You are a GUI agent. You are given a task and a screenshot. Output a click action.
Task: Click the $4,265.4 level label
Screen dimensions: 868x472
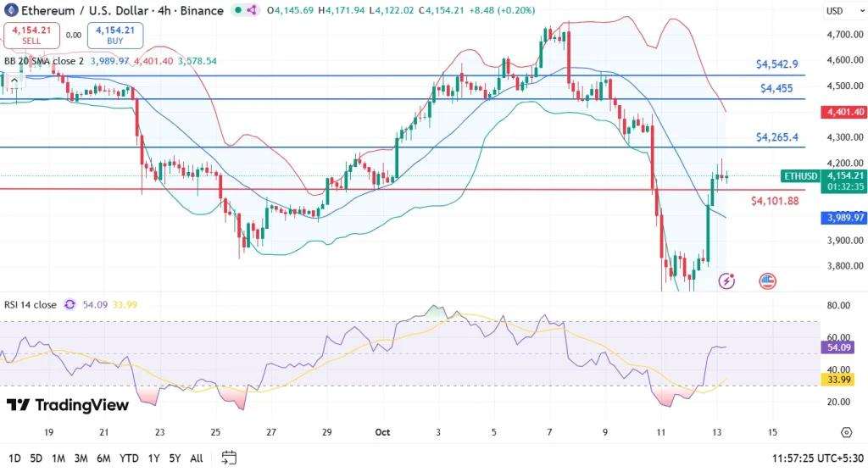click(777, 137)
